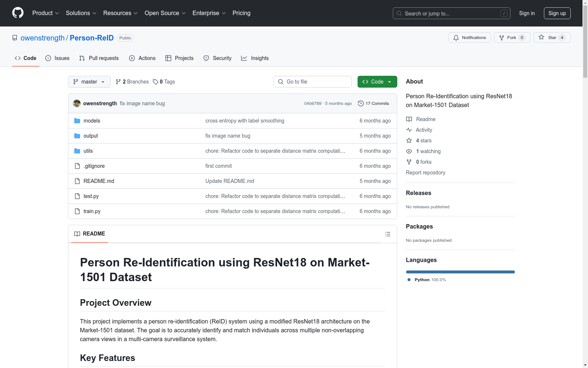The height and width of the screenshot is (368, 588).
Task: Fork the repository
Action: click(x=512, y=38)
